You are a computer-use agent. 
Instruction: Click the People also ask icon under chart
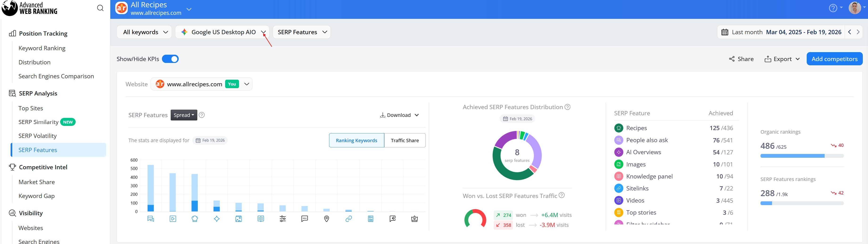(151, 219)
